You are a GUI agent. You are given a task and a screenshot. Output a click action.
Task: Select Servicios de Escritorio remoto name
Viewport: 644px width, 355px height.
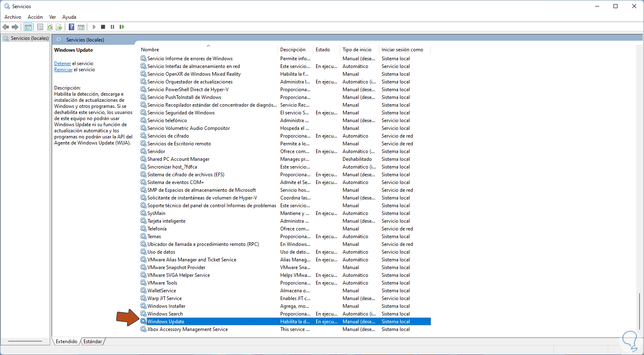[x=179, y=144]
